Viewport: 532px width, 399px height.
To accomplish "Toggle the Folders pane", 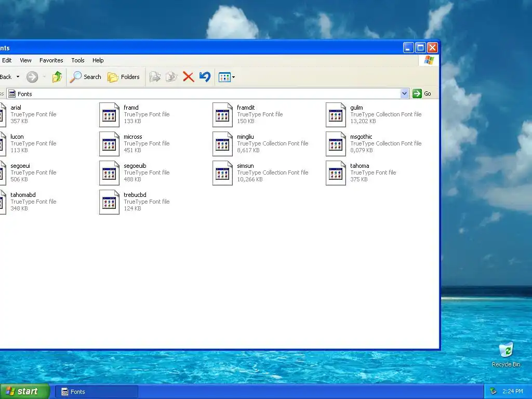I will pyautogui.click(x=124, y=77).
